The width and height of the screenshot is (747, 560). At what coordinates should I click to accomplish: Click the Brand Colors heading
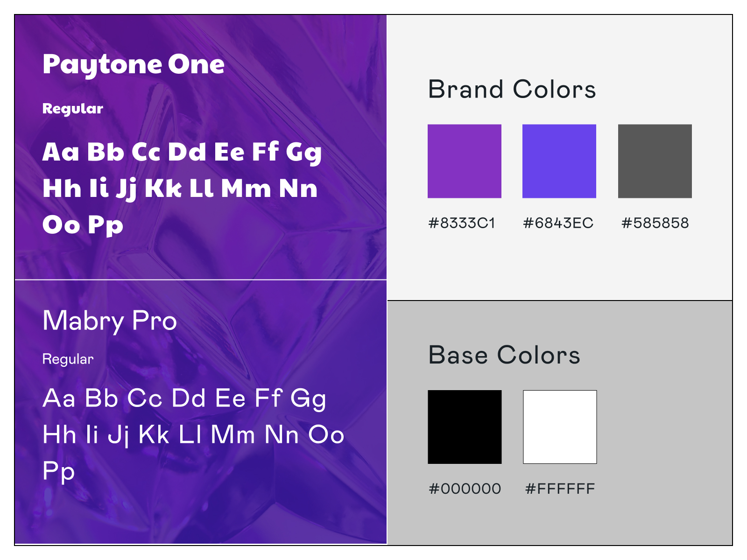point(512,89)
